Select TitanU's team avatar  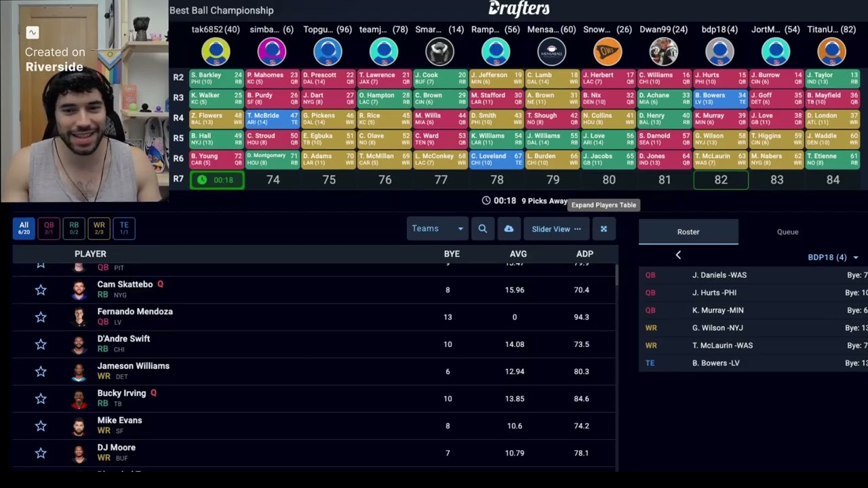(832, 52)
